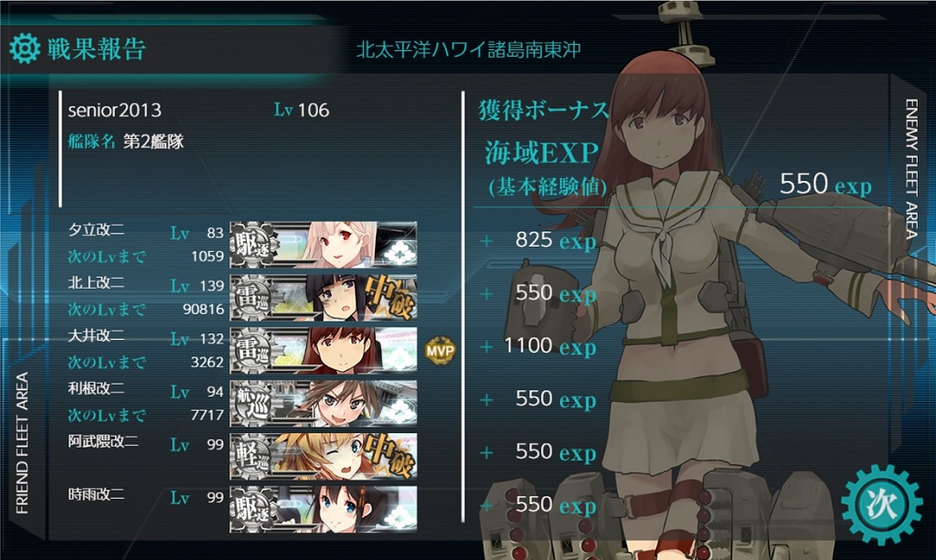The width and height of the screenshot is (936, 560).
Task: Click the admiral name senior2013
Action: (114, 111)
